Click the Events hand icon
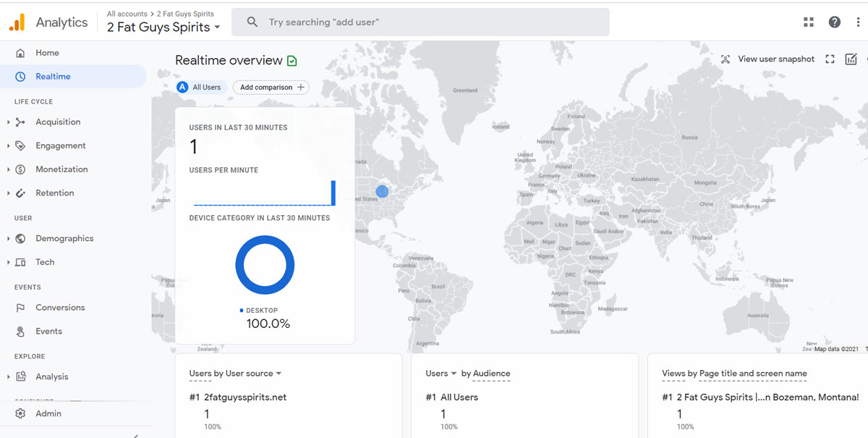 click(x=20, y=332)
